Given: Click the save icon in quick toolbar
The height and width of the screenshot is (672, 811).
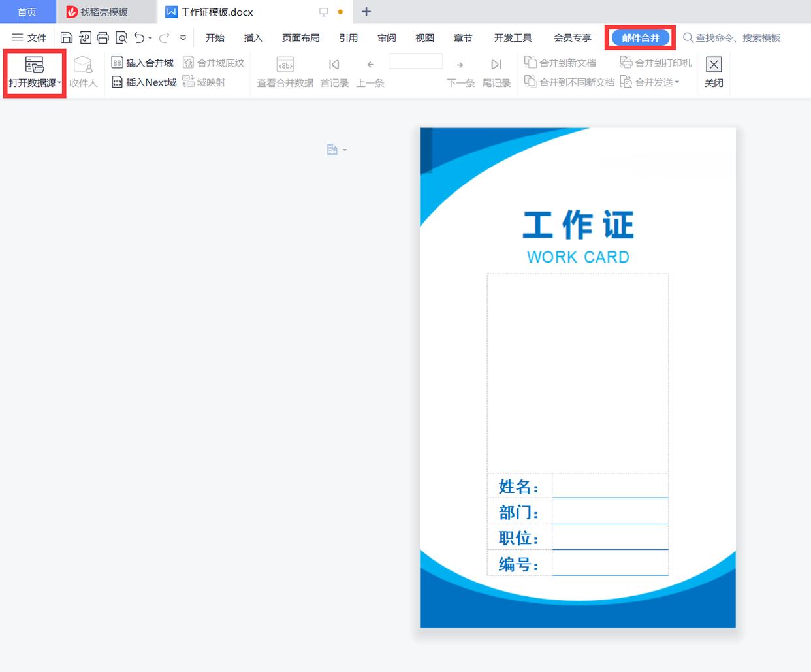Looking at the screenshot, I should coord(66,38).
